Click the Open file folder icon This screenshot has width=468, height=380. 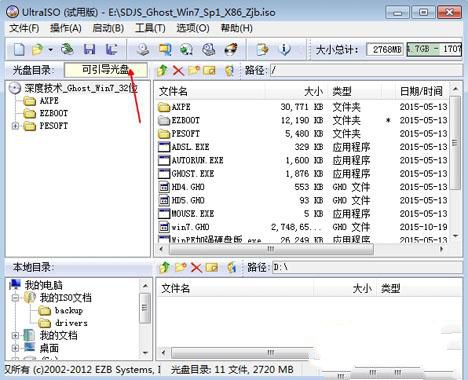pos(38,50)
